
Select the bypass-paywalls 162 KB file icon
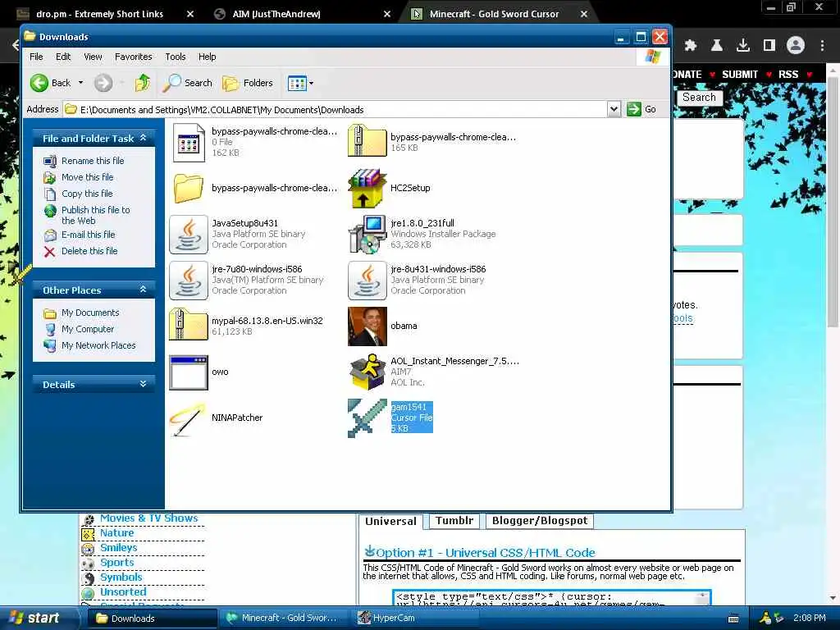(x=189, y=143)
